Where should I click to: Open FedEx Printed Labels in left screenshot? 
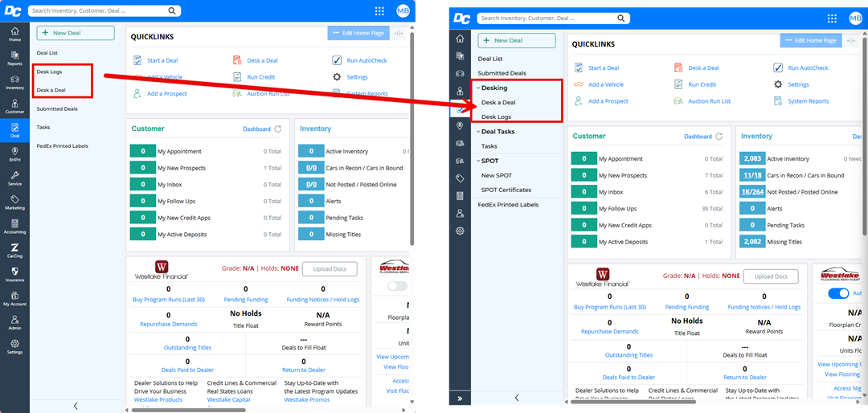tap(62, 146)
